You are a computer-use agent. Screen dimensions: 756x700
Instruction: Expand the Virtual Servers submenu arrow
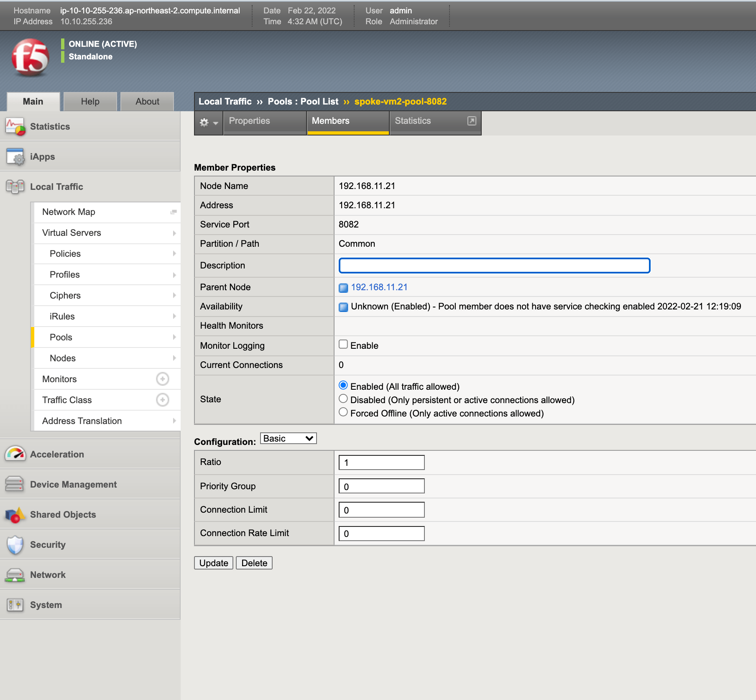pyautogui.click(x=174, y=233)
